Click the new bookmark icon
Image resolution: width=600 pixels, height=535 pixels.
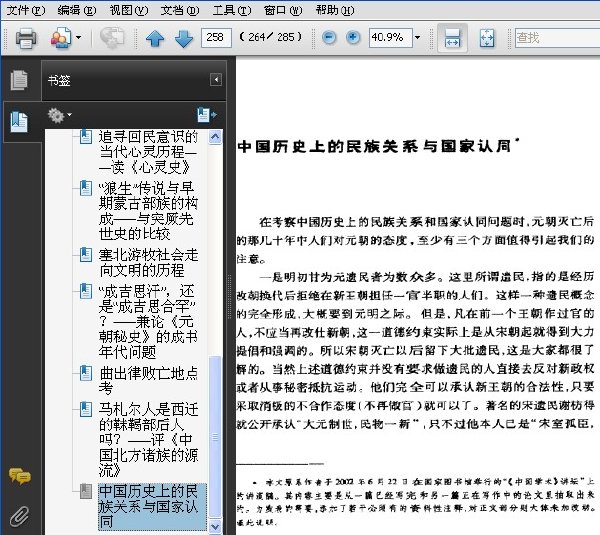[x=207, y=115]
